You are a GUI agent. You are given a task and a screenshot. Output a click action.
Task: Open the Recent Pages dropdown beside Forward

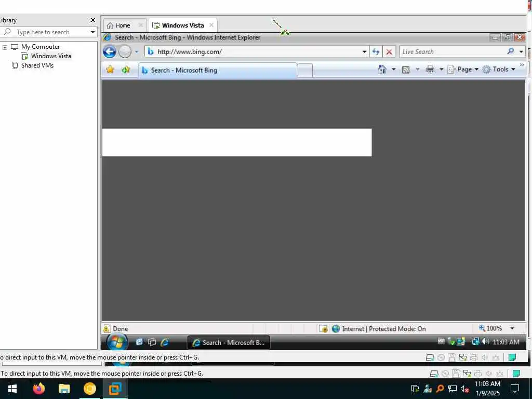tap(137, 52)
